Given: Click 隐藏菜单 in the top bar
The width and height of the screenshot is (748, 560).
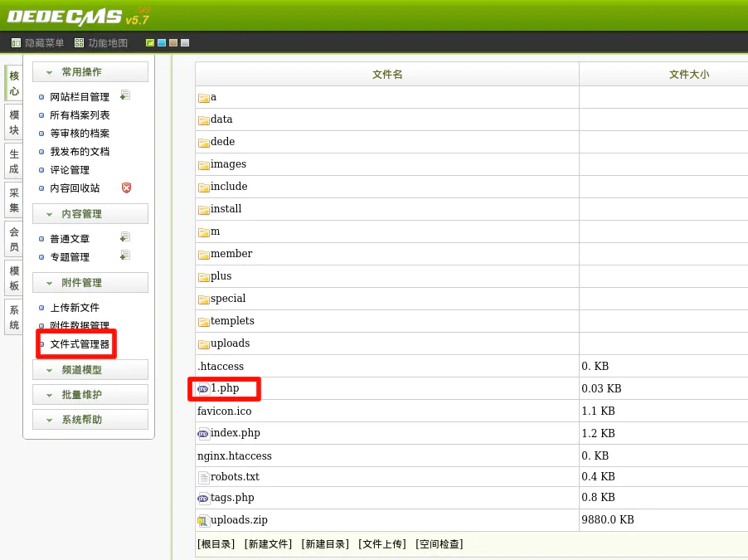Looking at the screenshot, I should click(37, 43).
